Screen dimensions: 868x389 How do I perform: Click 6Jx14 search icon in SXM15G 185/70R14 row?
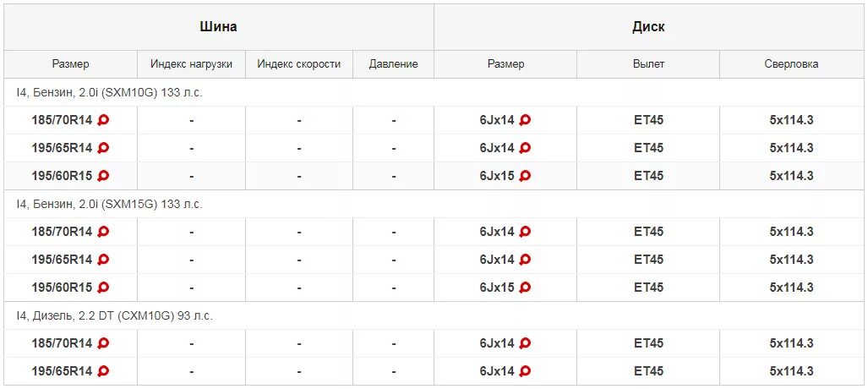525,232
